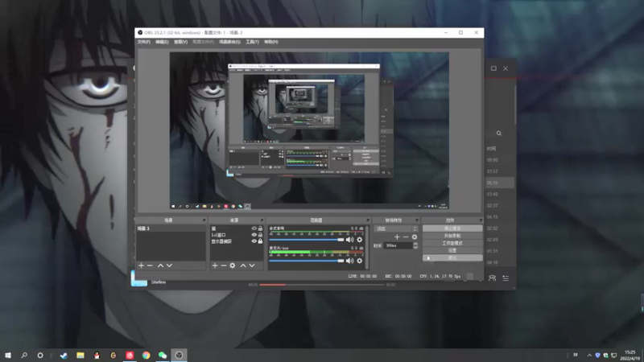Undock the 混音器 panel via its header icon

[x=368, y=220]
